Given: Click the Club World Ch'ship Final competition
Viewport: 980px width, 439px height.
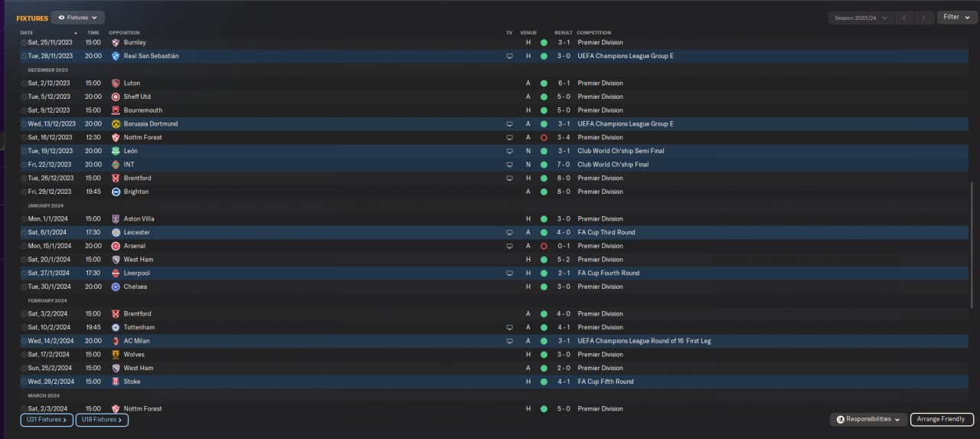Looking at the screenshot, I should pyautogui.click(x=613, y=165).
